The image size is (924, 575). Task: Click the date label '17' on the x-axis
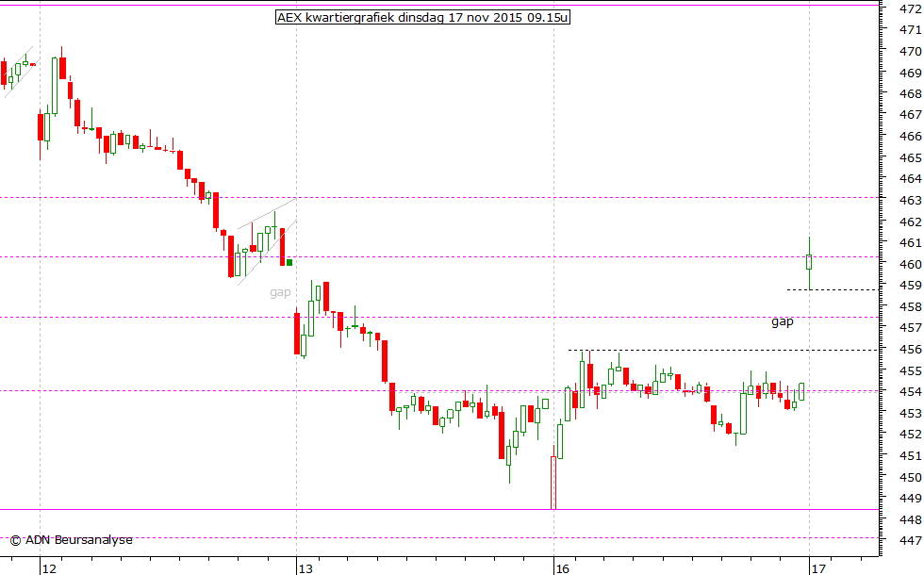point(818,568)
